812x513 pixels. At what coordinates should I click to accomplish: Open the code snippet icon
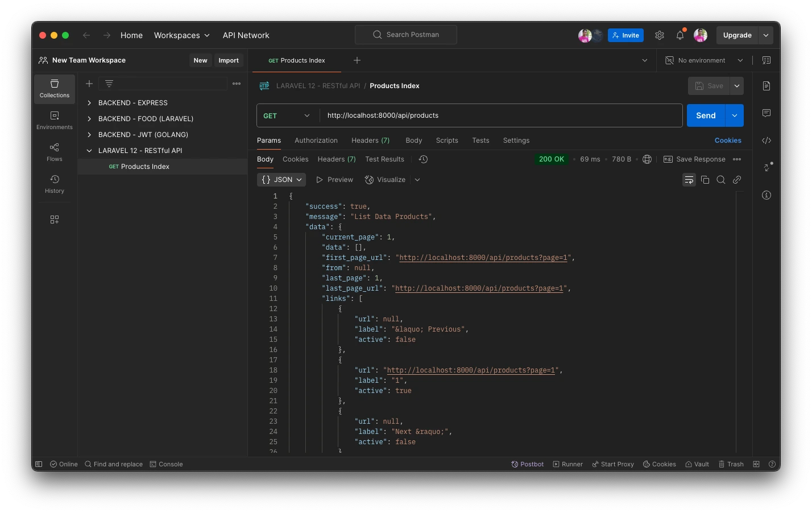coord(767,140)
